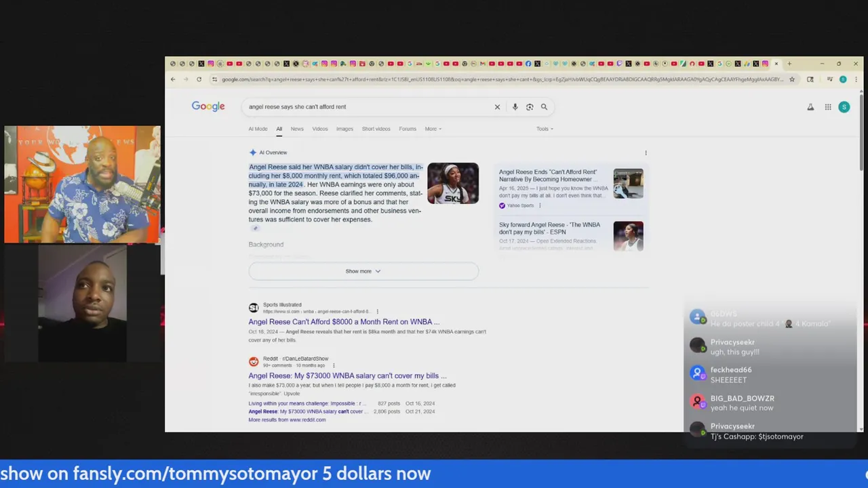Viewport: 868px width, 488px height.
Task: Click 'More results from www.reddit.com'
Action: click(287, 420)
